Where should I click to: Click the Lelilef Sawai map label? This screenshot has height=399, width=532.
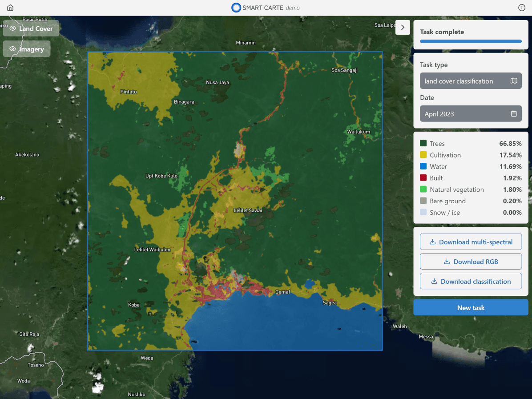(x=248, y=210)
